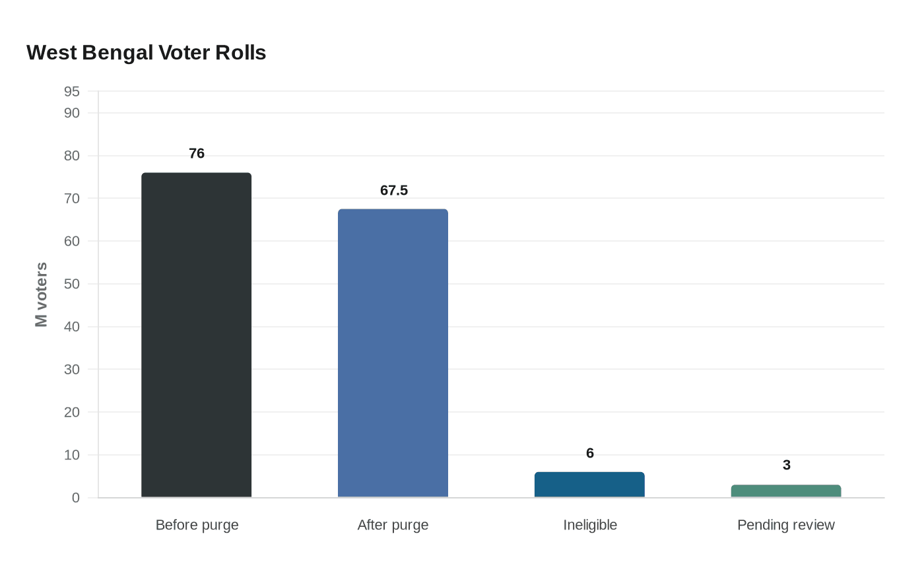Click the value label 6 above Ineligible
The width and height of the screenshot is (924, 581).
590,454
